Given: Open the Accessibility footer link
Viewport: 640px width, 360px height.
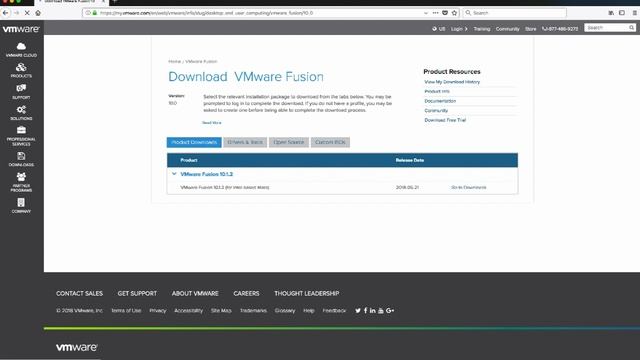Looking at the screenshot, I should click(188, 311).
